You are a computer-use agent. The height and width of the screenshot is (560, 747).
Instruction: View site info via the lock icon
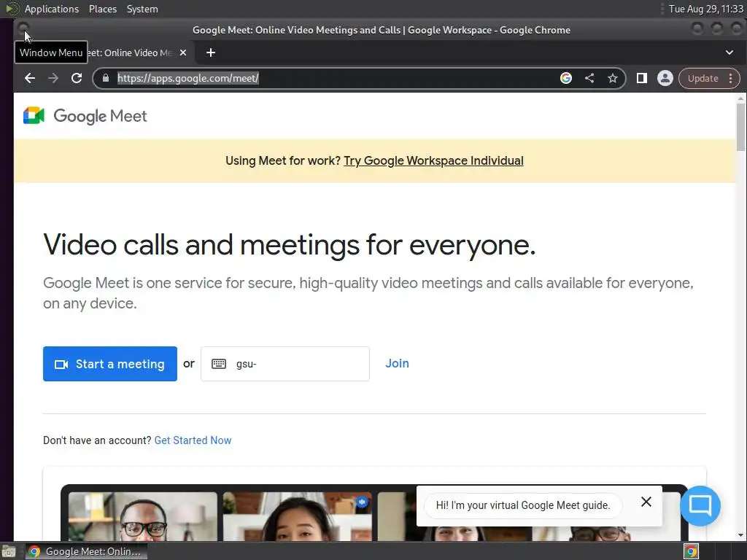[106, 78]
